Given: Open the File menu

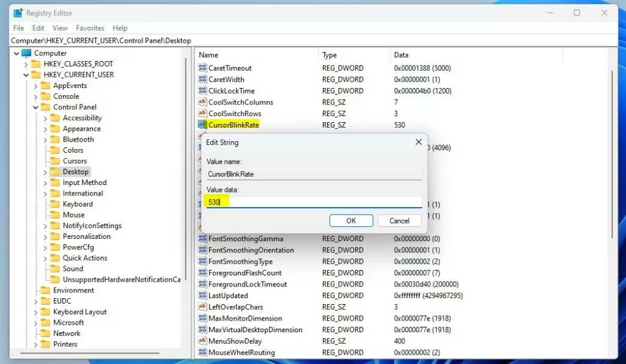Looking at the screenshot, I should 18,28.
